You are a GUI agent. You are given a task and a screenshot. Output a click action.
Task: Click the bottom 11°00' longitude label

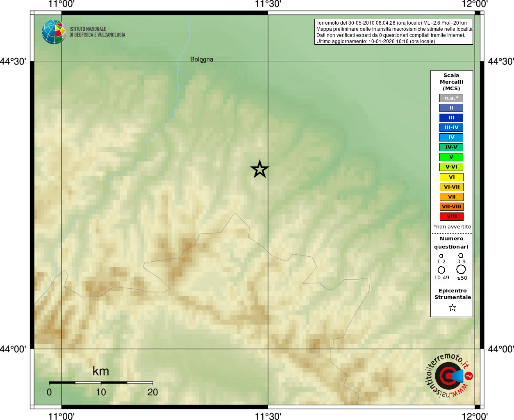coord(61,416)
